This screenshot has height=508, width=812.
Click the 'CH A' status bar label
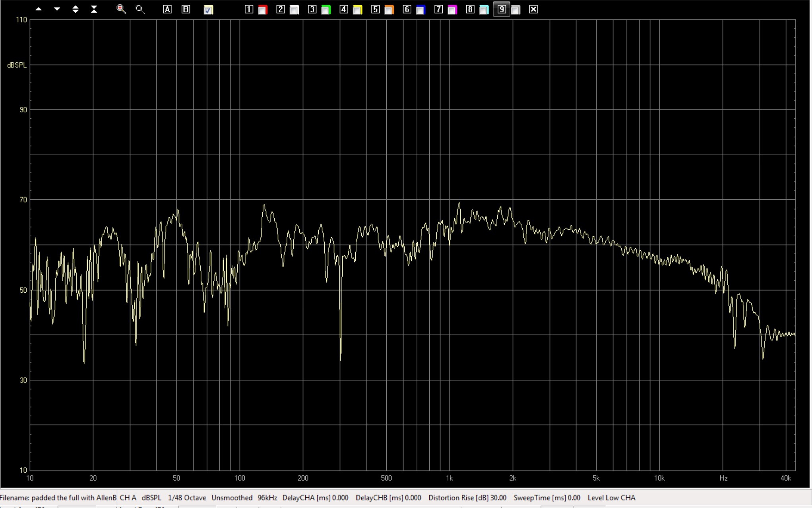click(128, 498)
